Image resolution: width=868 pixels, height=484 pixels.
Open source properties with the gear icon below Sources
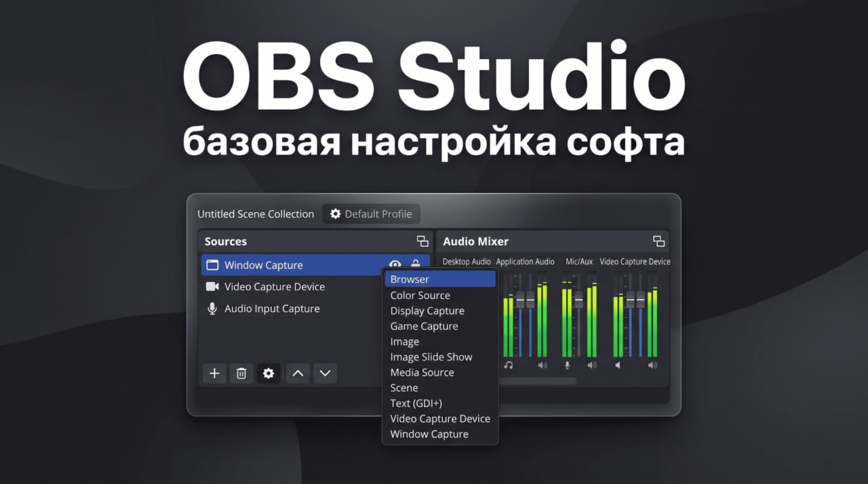tap(269, 374)
